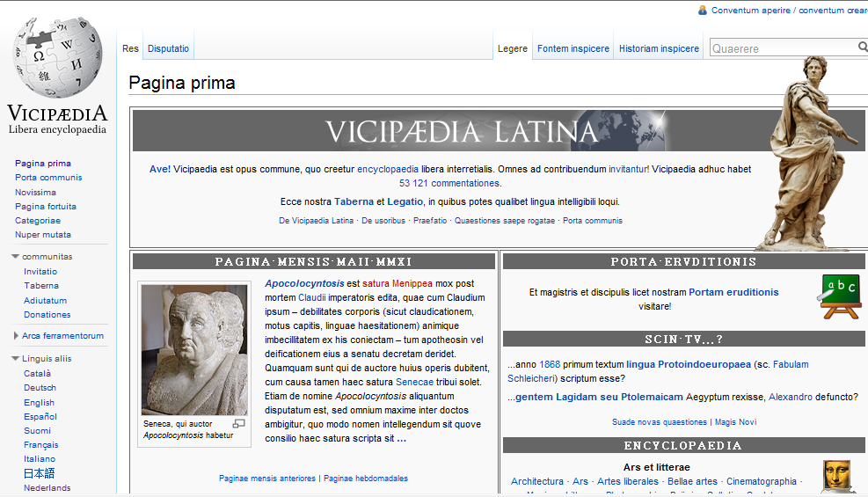Viewport: 868px width, 497px height.
Task: Open the Claudii link
Action: (312, 297)
